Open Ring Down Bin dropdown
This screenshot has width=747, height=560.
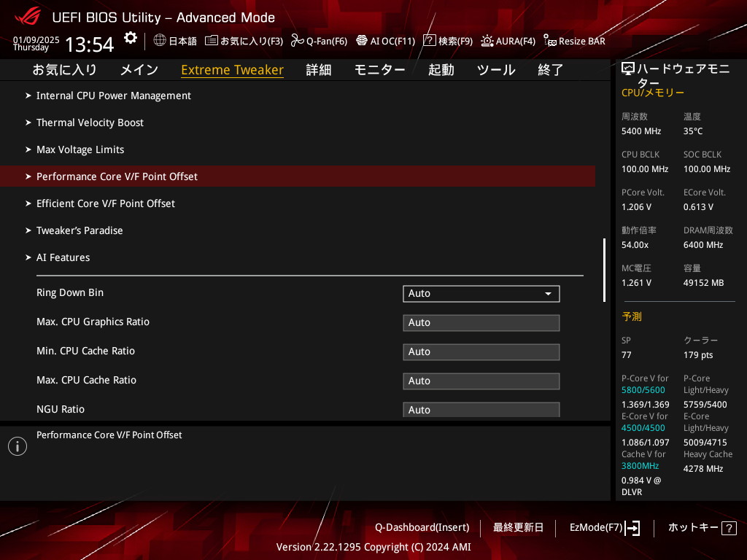point(481,293)
